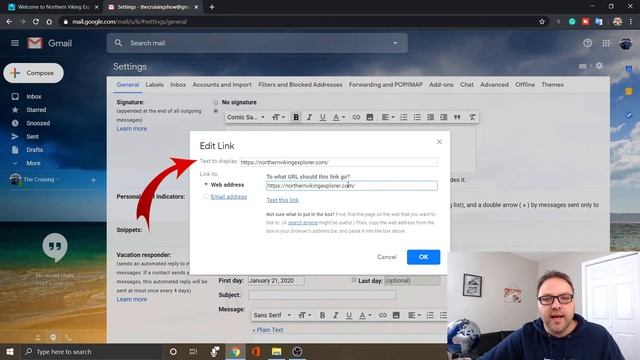Viewport: 640px width, 360px height.
Task: Indent less in signature toolbar
Action: [x=430, y=117]
